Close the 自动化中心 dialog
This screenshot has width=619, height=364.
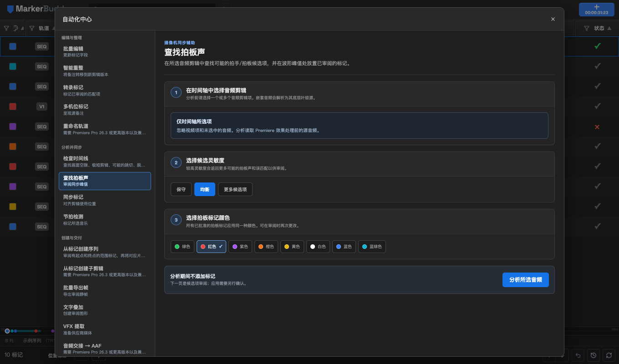point(553,19)
